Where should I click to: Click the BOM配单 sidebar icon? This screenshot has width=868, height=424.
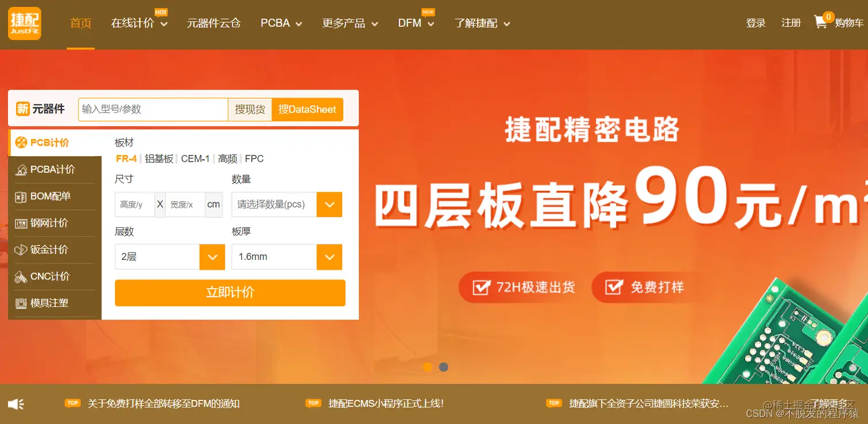click(21, 197)
